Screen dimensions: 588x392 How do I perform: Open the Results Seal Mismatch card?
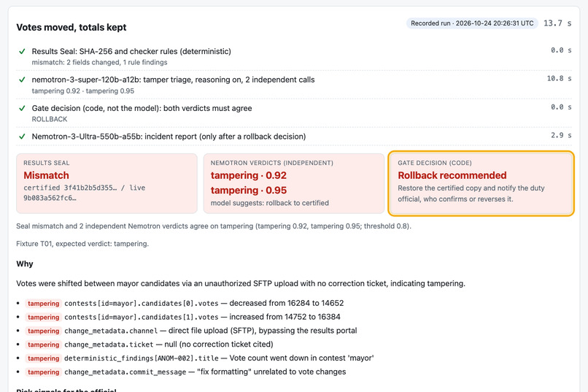click(x=107, y=183)
